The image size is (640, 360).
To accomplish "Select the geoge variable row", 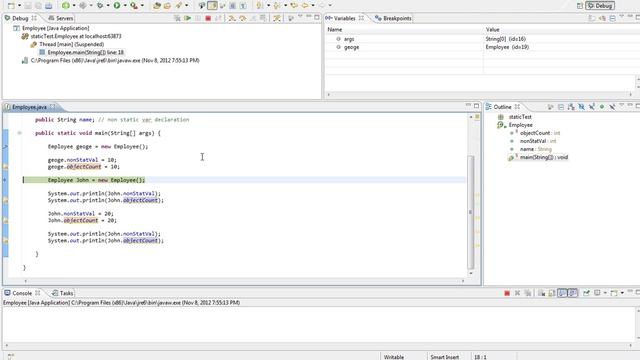I will [482, 47].
